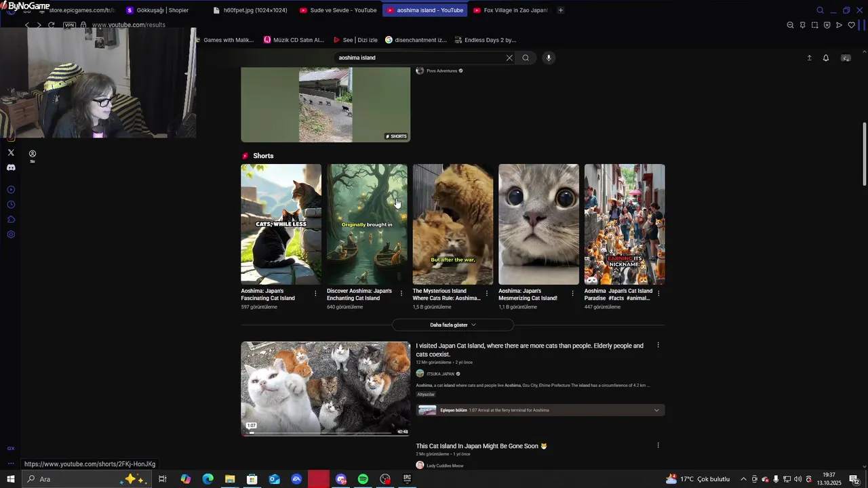The image size is (868, 488).
Task: Open Spotify from the taskbar
Action: pos(363,479)
